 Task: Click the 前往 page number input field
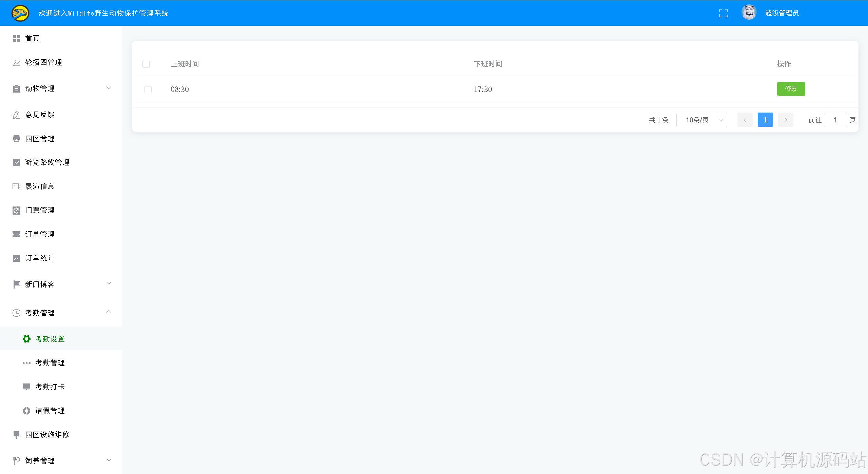tap(835, 120)
